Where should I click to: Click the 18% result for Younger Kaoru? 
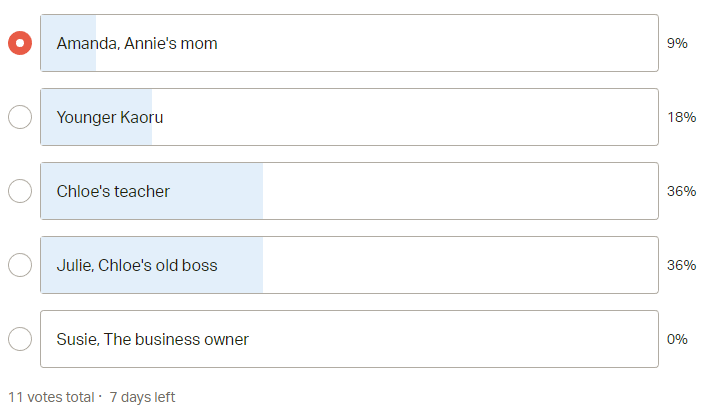click(x=681, y=117)
